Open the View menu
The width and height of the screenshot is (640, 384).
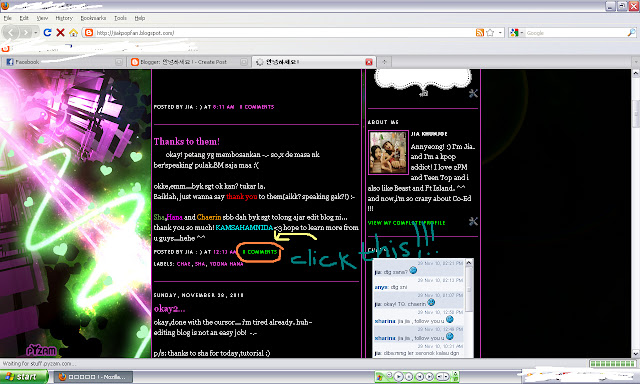42,18
